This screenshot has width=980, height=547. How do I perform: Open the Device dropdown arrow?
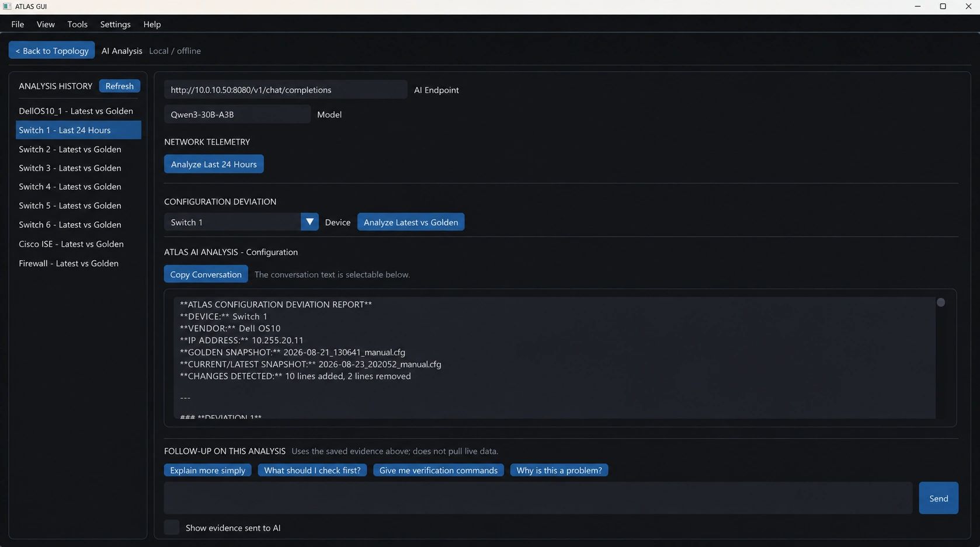point(310,222)
